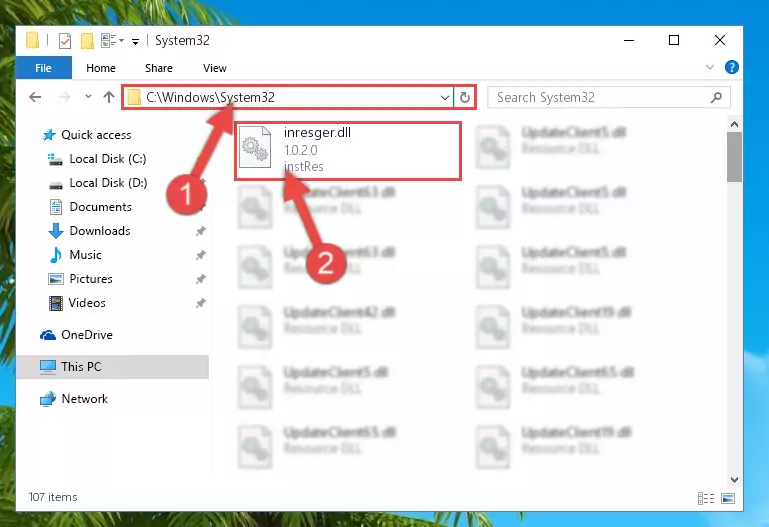This screenshot has height=527, width=769.
Task: Close the System32 window
Action: coord(719,40)
